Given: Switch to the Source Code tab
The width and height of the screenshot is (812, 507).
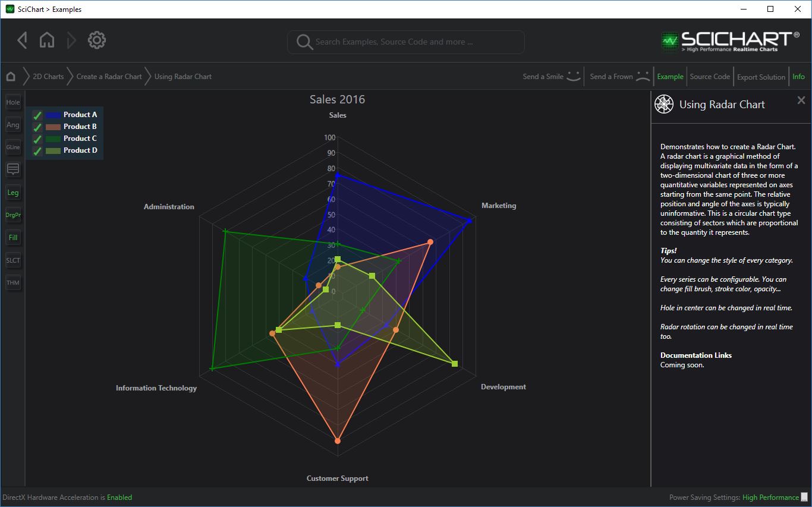Looking at the screenshot, I should tap(710, 77).
